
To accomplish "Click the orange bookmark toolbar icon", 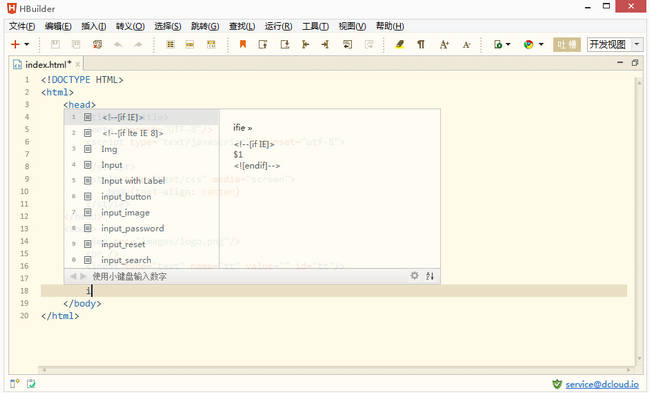I will tap(243, 44).
